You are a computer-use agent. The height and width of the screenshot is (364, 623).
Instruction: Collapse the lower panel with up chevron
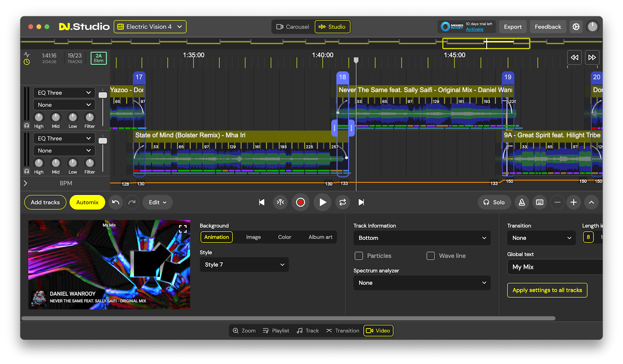(591, 202)
